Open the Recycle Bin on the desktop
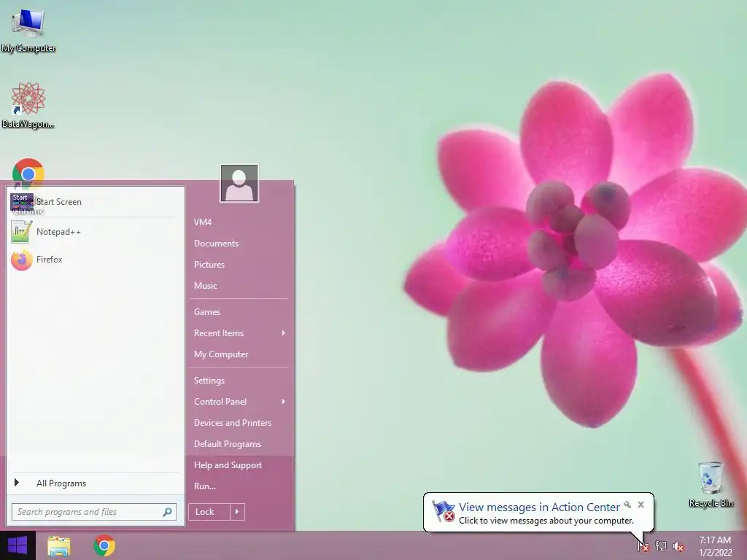 711,484
